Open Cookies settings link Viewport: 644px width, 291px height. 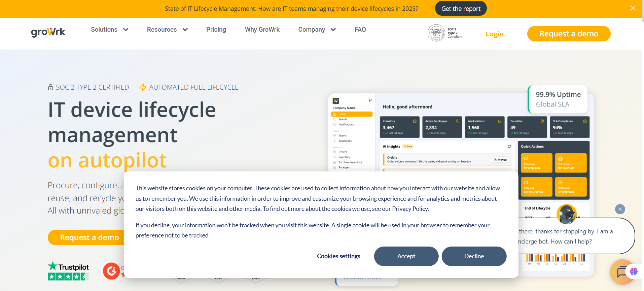pos(338,256)
